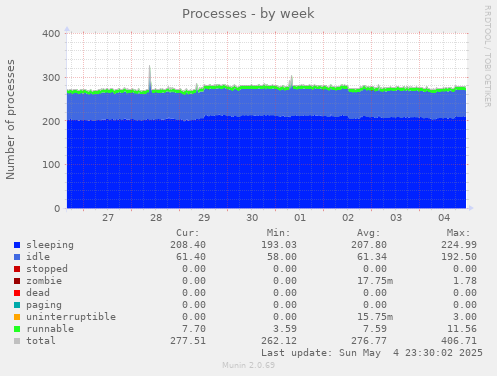Image resolution: width=497 pixels, height=376 pixels.
Task: Click the 'idle' legend label
Action: click(38, 257)
